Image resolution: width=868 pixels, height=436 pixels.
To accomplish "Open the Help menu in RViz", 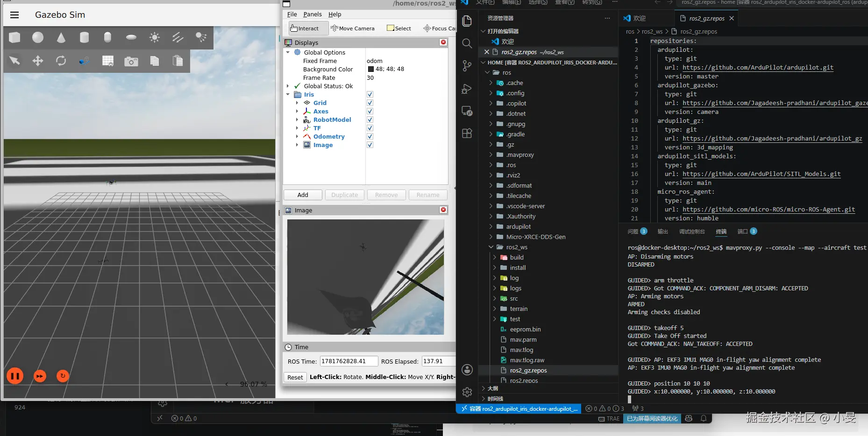I will pos(335,14).
